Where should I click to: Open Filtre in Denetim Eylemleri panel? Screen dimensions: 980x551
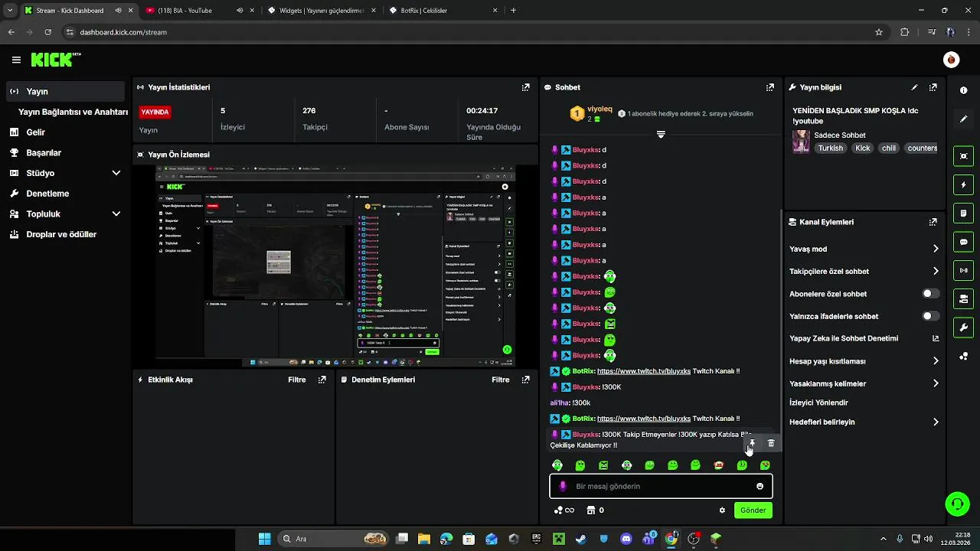(501, 380)
